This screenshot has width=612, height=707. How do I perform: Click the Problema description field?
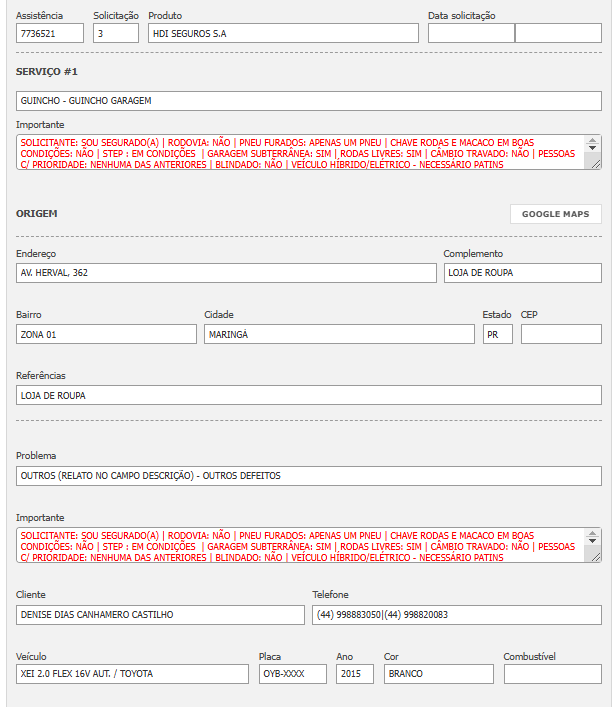[309, 476]
